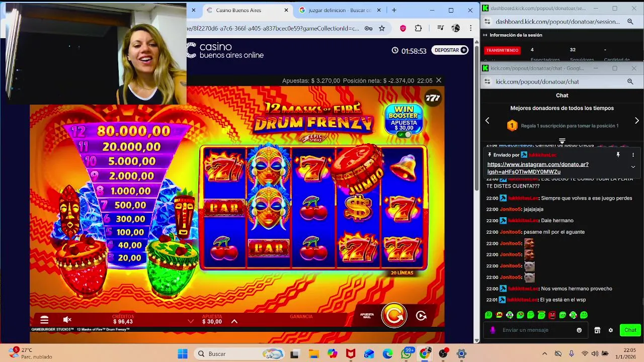Set the max bet with Apuesta Máx

(367, 316)
